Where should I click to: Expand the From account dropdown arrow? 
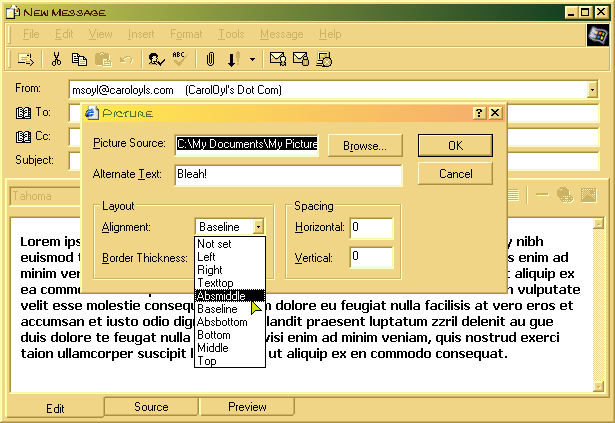pyautogui.click(x=592, y=90)
